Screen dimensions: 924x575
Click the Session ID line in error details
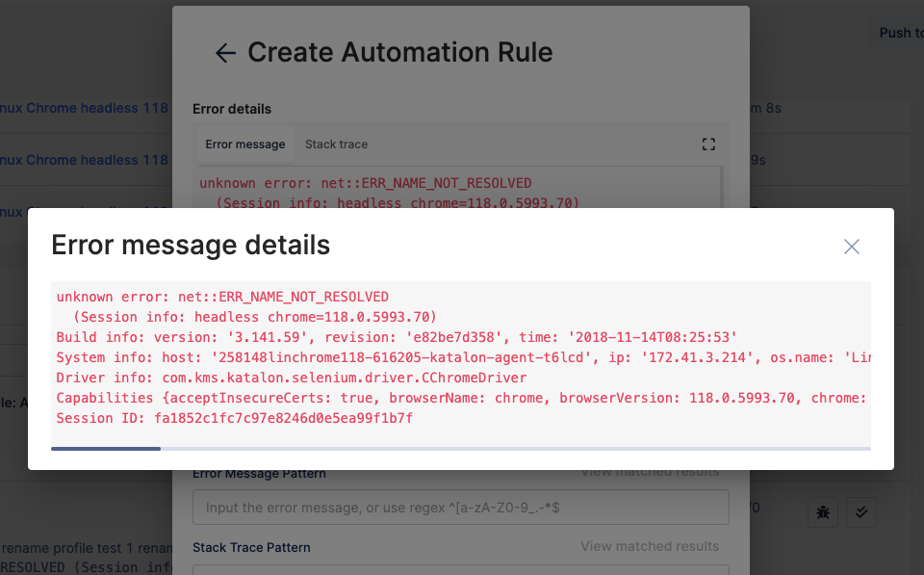[234, 418]
